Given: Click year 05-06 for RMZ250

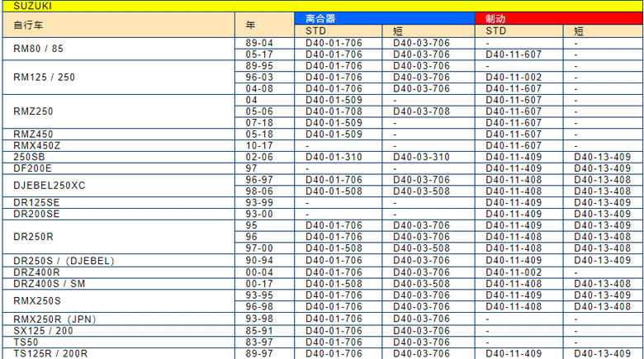Looking at the screenshot, I should tap(259, 111).
